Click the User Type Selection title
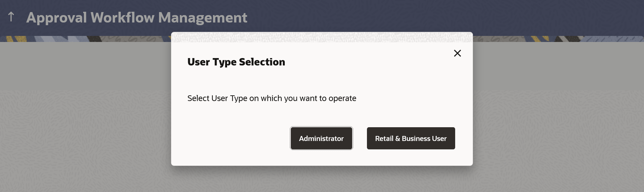The width and height of the screenshot is (644, 192). click(236, 62)
